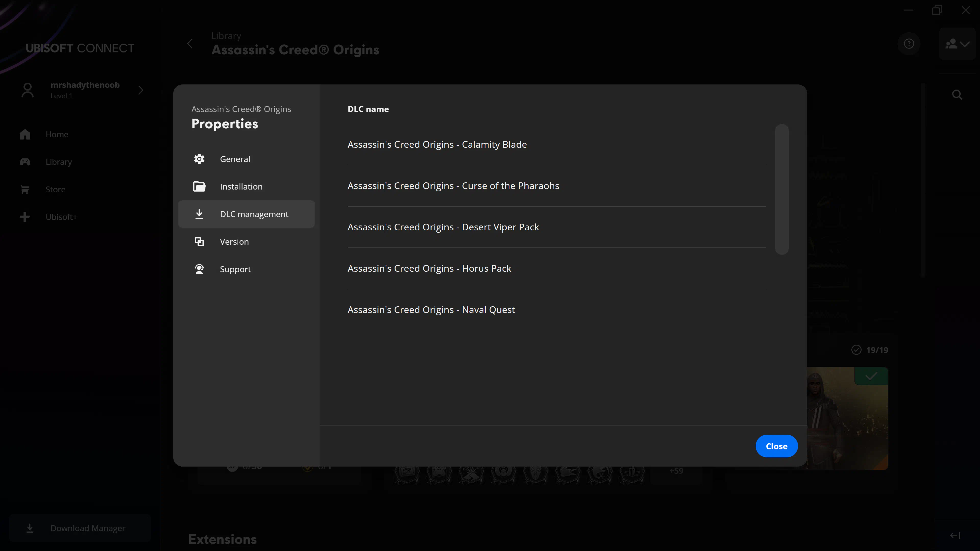The height and width of the screenshot is (551, 980).
Task: Select the Horus Pack DLC entry
Action: click(429, 268)
